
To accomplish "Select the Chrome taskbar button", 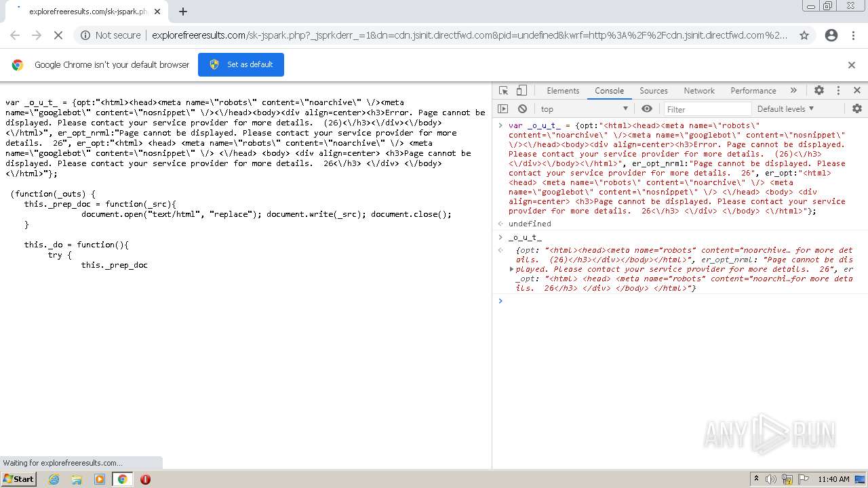I will (x=122, y=479).
